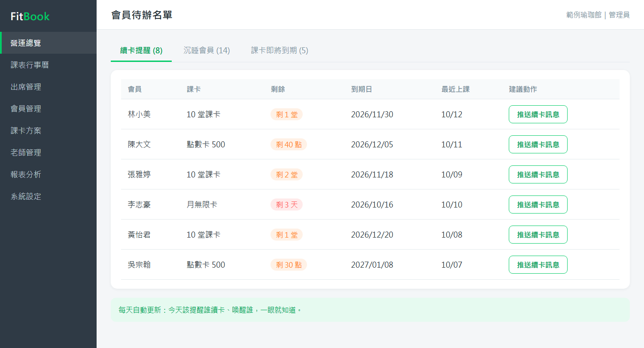Click last class date 10/09
644x348 pixels.
(x=452, y=174)
